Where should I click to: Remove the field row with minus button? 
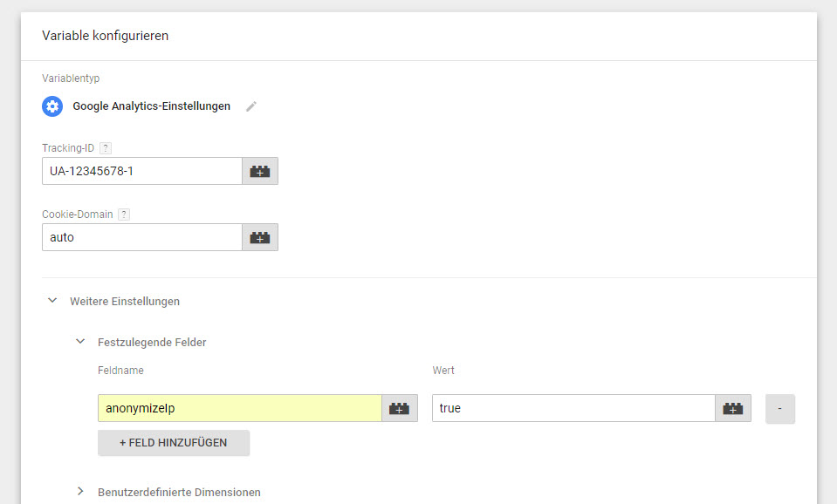[779, 408]
